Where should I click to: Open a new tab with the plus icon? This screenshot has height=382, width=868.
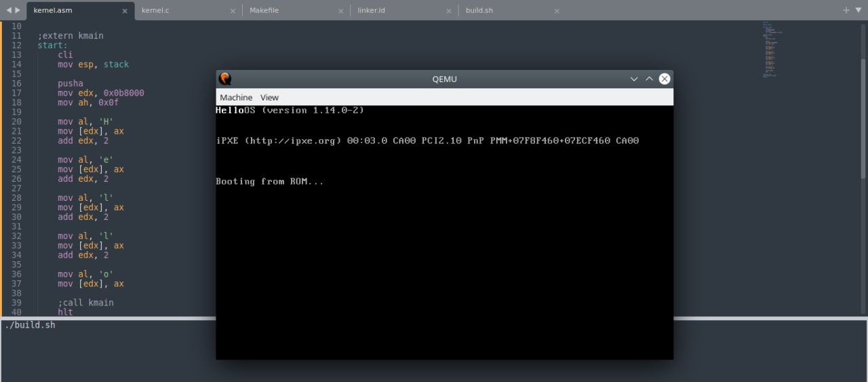tap(846, 10)
